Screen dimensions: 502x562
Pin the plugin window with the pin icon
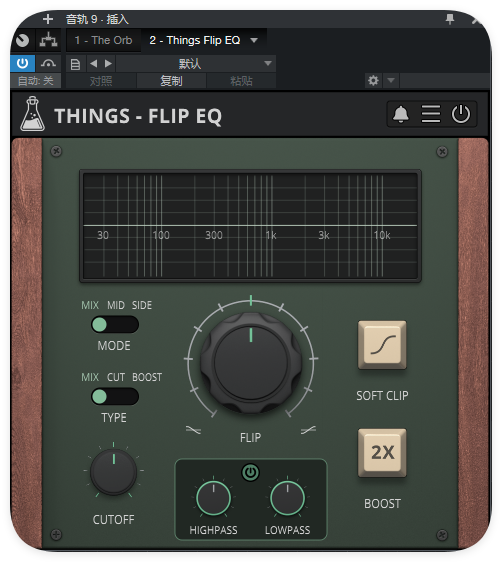point(450,19)
